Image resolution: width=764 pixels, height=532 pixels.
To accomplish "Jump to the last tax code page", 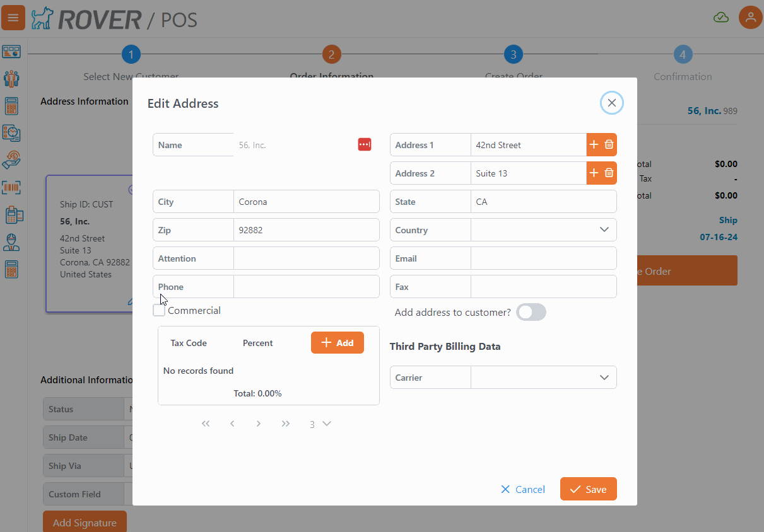I will (x=286, y=424).
